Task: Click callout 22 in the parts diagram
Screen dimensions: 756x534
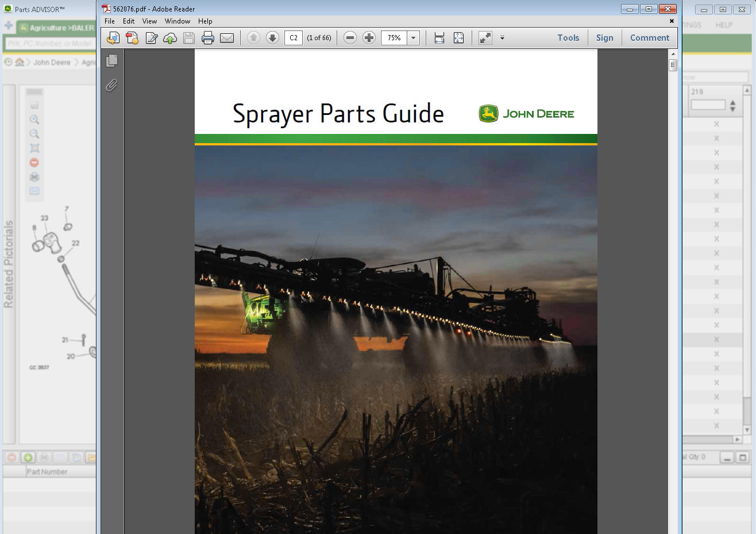Action: coord(75,243)
